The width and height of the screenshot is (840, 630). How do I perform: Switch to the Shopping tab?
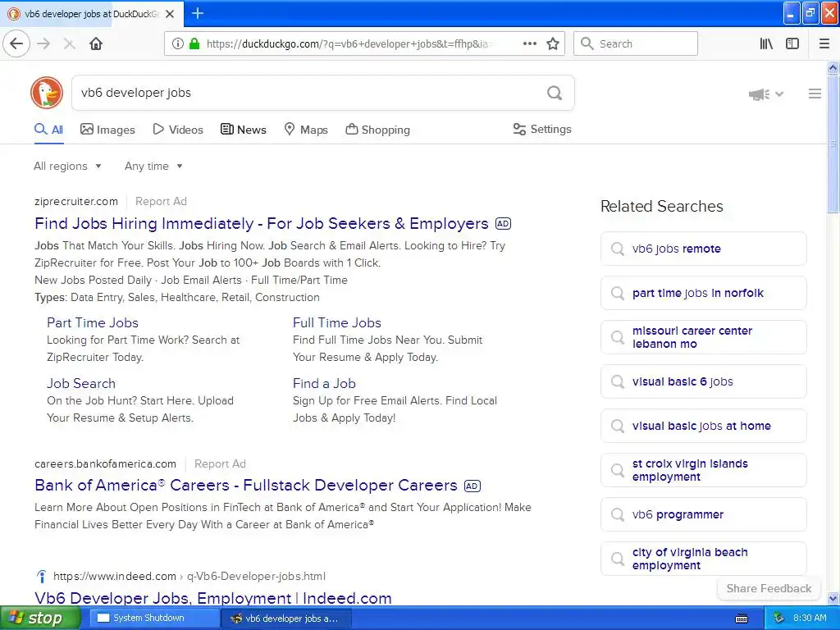(377, 130)
